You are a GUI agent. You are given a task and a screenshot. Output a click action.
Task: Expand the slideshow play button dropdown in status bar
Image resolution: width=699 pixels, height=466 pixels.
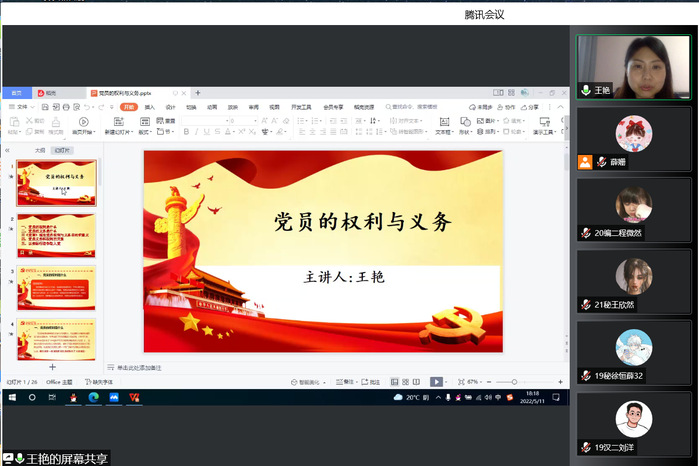pyautogui.click(x=446, y=382)
